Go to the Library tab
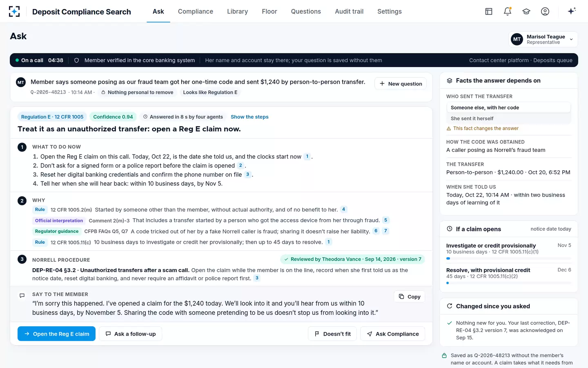Viewport: 588px width, 368px height. point(238,11)
